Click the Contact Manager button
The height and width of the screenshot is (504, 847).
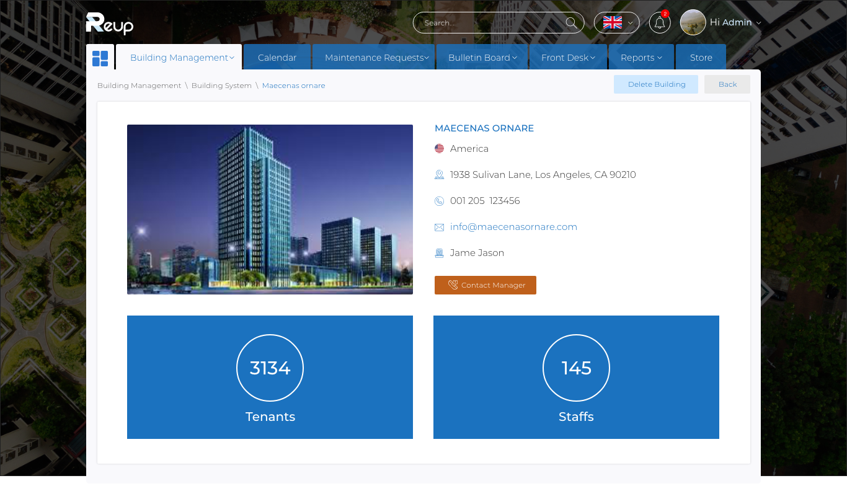tap(486, 285)
